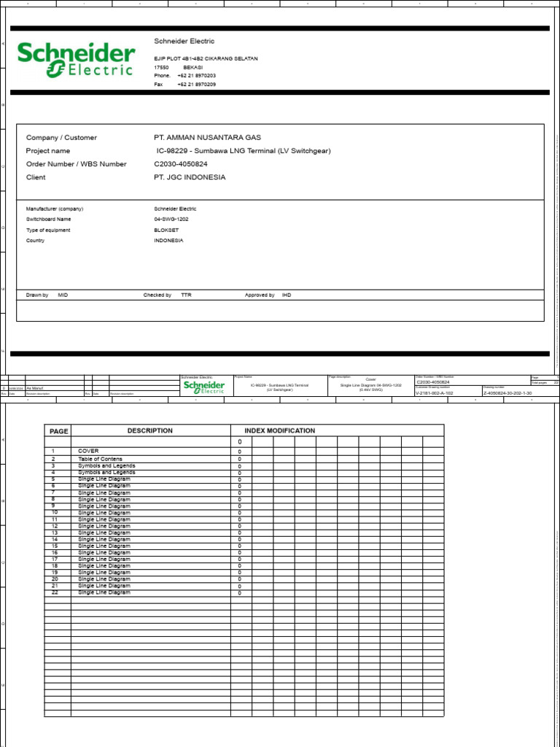Click the large Schneider Electric logo in header

point(76,60)
